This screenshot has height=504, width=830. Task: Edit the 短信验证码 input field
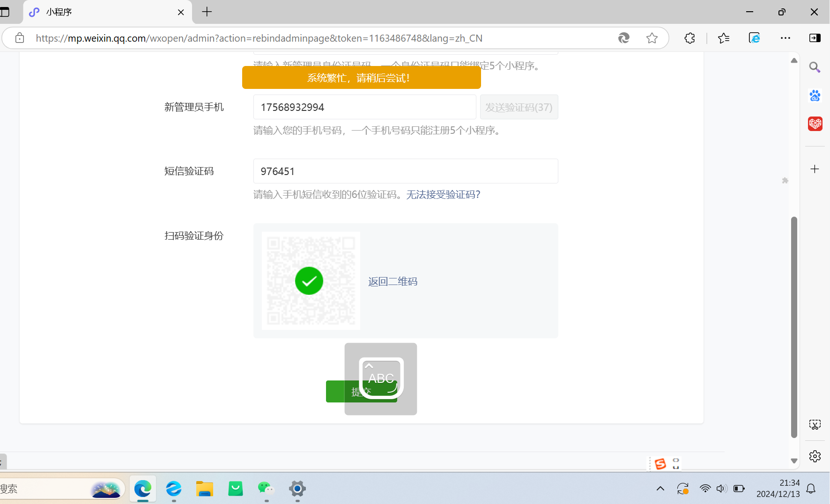[406, 171]
